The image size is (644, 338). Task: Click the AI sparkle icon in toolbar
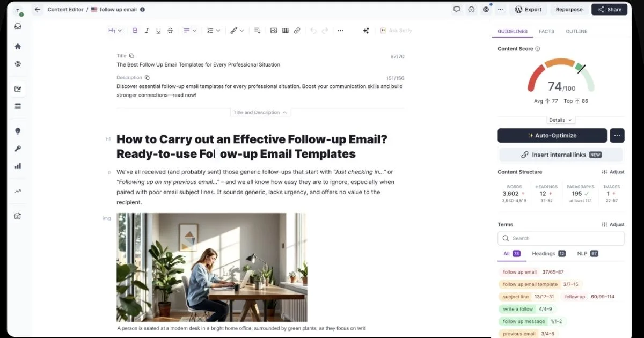pos(366,31)
